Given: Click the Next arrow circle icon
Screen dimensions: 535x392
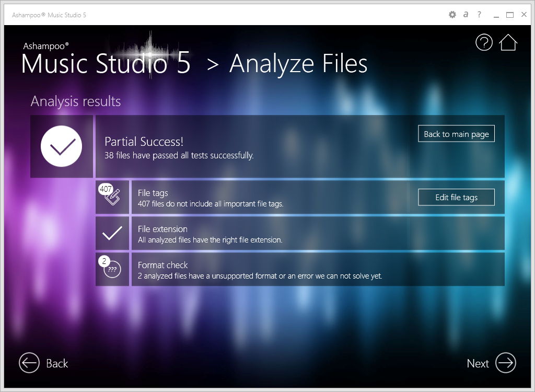Looking at the screenshot, I should [506, 363].
